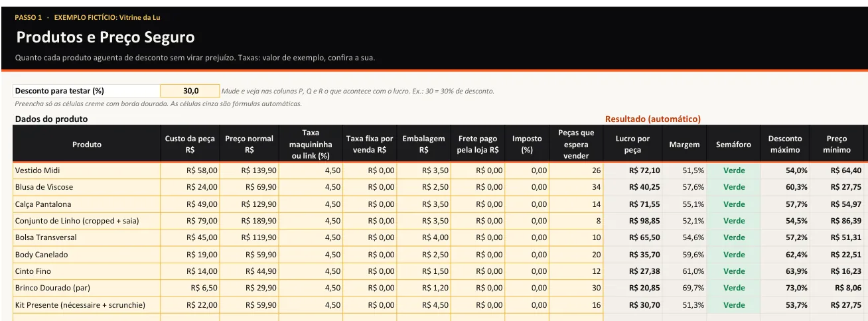The image size is (868, 321).
Task: Select the 'Taxa fixa por venda R$' header
Action: (x=370, y=144)
